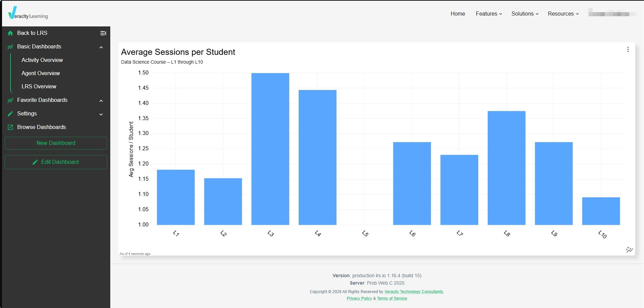This screenshot has height=308, width=644.
Task: Open chart options three-dot menu
Action: [x=628, y=49]
